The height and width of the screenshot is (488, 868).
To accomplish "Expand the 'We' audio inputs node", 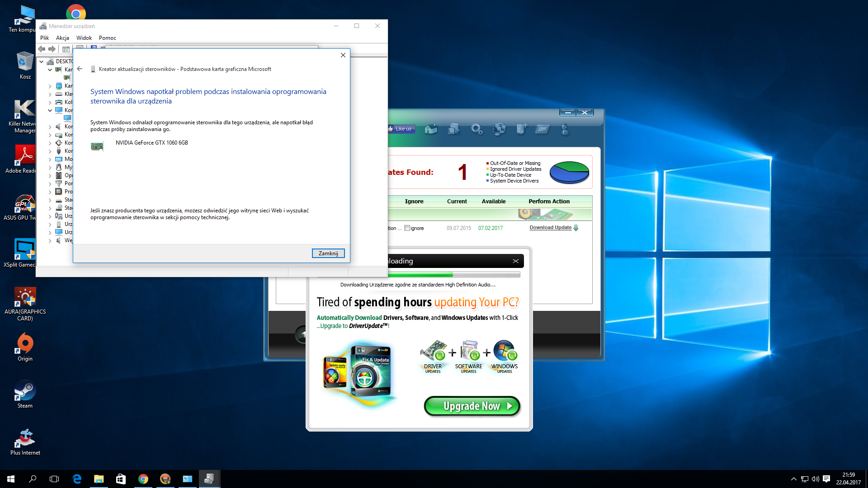I will point(50,240).
